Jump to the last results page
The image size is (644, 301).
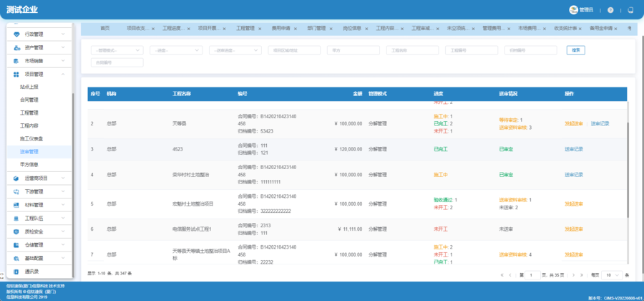(582, 275)
